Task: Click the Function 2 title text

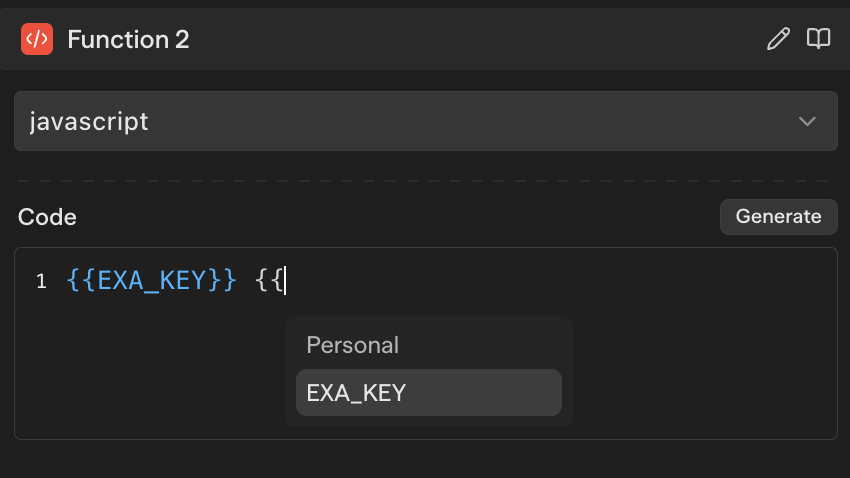Action: (128, 40)
